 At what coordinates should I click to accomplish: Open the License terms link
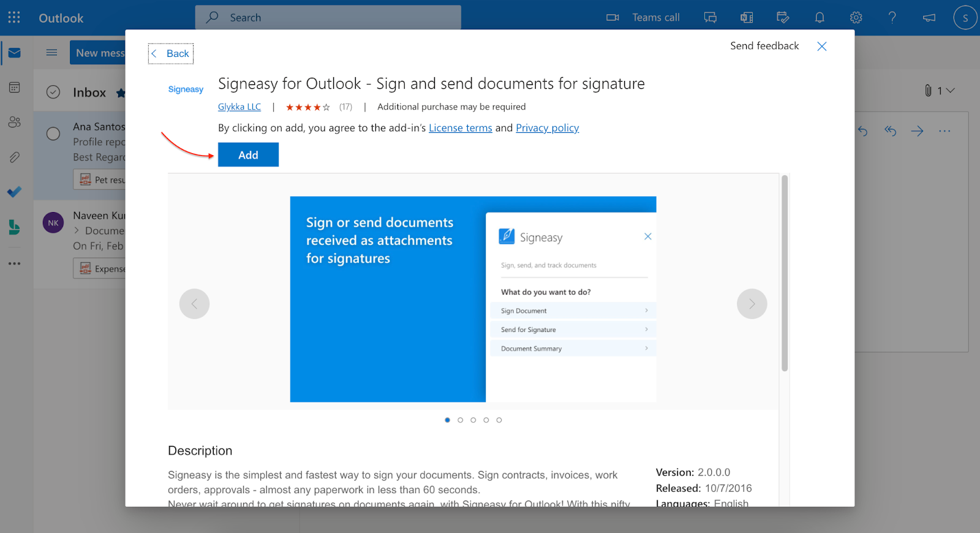coord(461,128)
